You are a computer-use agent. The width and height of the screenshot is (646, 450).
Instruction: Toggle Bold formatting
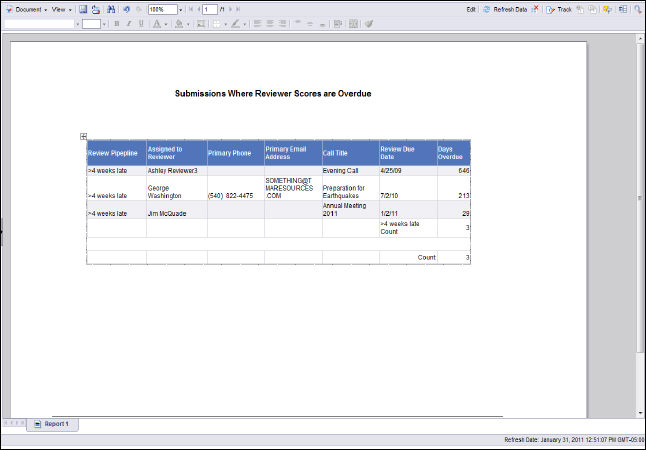point(116,22)
